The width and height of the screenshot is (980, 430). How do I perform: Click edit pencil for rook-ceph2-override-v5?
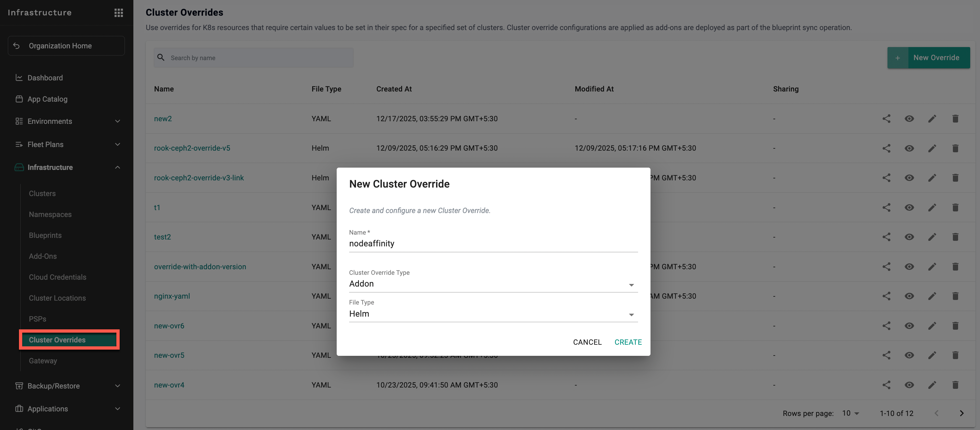click(932, 148)
